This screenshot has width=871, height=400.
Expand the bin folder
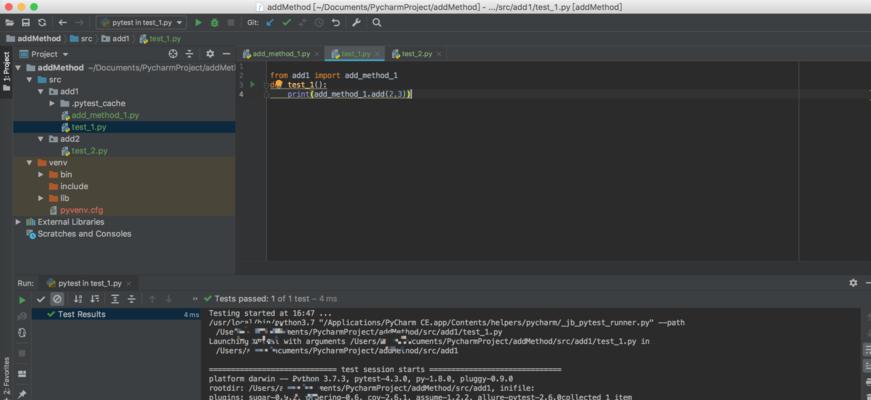point(41,174)
